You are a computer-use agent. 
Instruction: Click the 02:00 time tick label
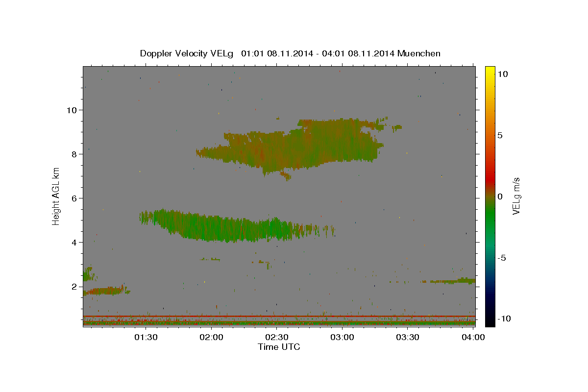click(212, 337)
